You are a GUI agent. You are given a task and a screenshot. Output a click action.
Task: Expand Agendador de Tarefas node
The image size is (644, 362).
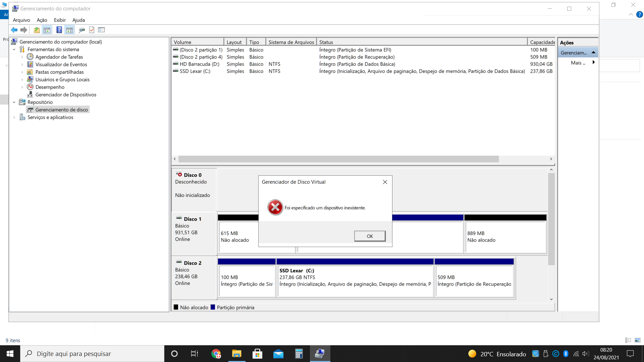tap(22, 57)
